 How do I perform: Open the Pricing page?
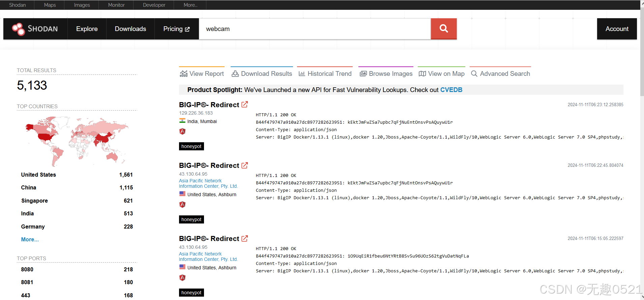(x=177, y=29)
